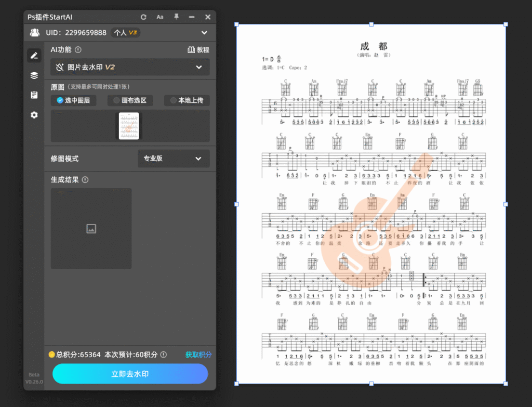Click the top-left transform handle of canvas image
This screenshot has height=407, width=532.
[236, 24]
